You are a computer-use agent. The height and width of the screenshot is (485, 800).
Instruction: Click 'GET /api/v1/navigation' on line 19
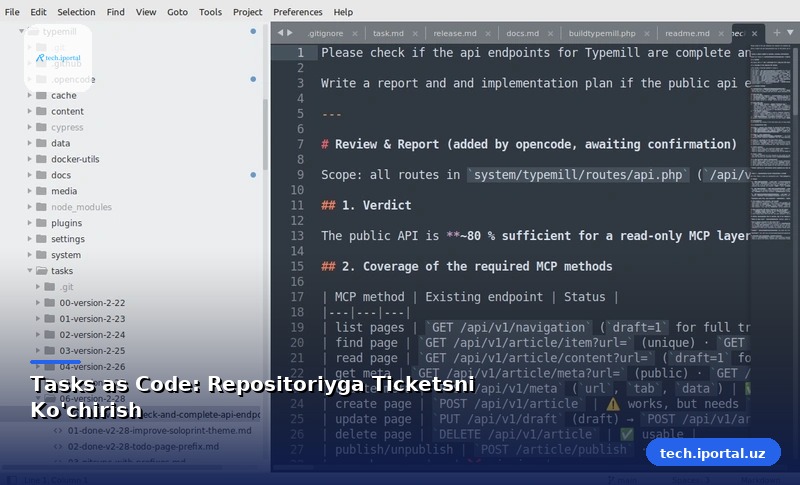coord(509,327)
